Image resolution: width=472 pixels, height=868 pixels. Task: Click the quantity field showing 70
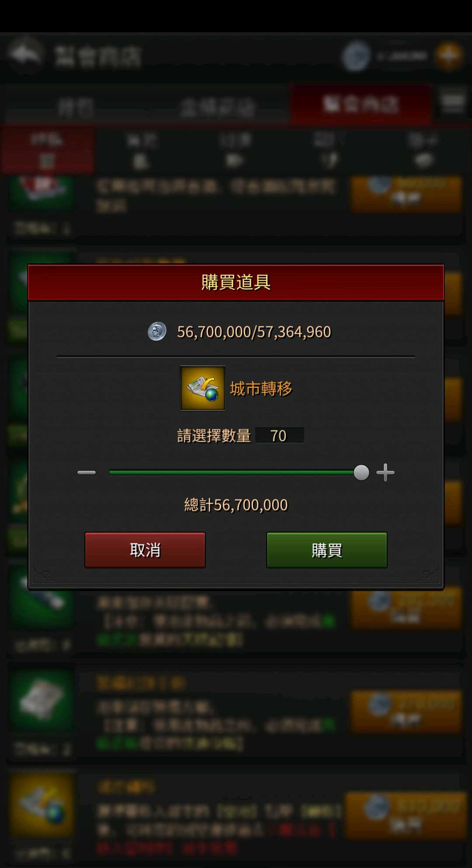tap(280, 436)
